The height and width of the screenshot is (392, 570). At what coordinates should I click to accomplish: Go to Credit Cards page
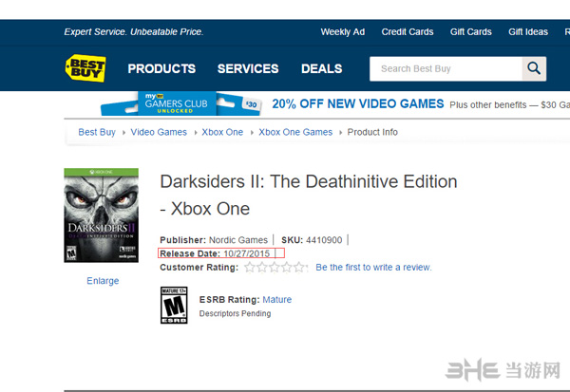click(408, 31)
